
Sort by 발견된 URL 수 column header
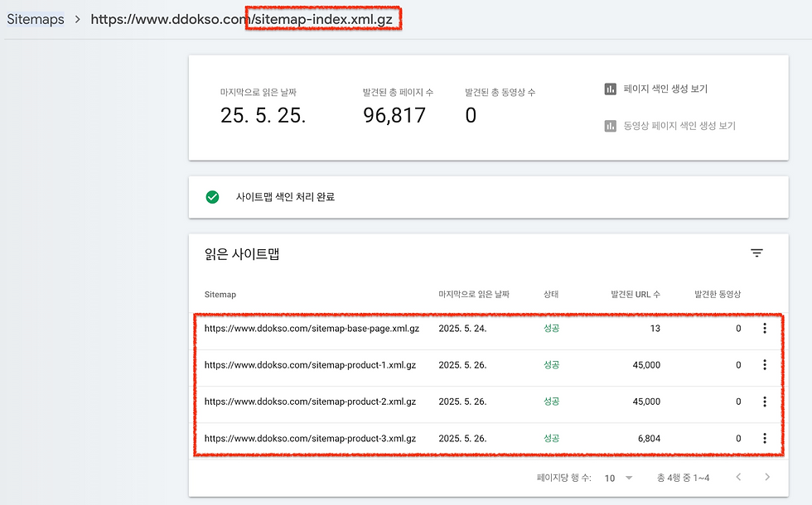tap(636, 294)
